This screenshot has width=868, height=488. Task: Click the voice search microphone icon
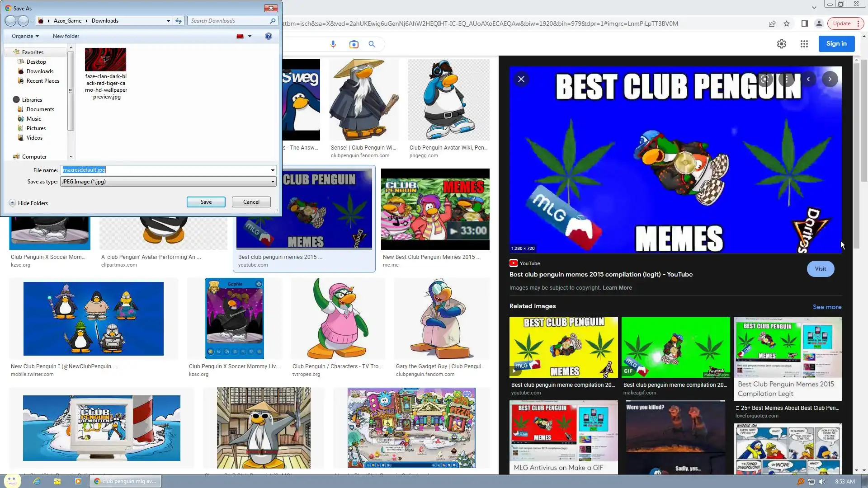(333, 44)
